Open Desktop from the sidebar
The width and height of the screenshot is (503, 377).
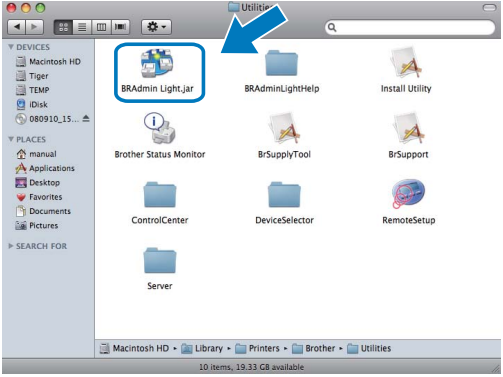[38, 183]
